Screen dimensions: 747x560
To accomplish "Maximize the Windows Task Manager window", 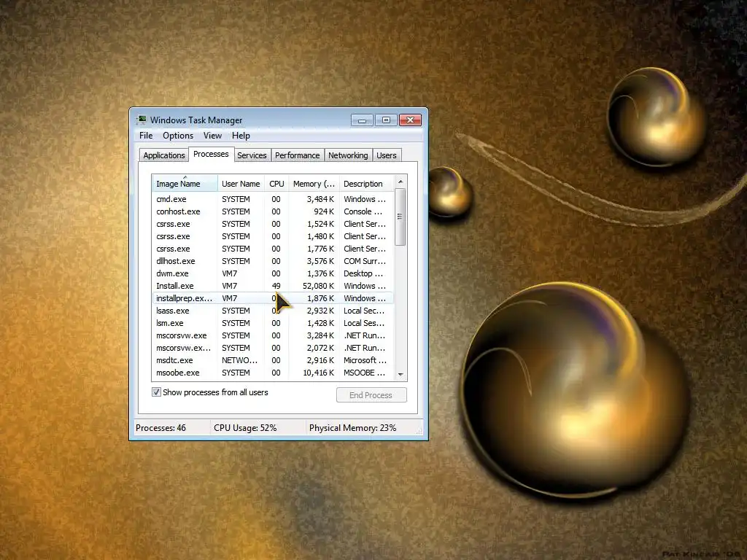I will [x=386, y=120].
